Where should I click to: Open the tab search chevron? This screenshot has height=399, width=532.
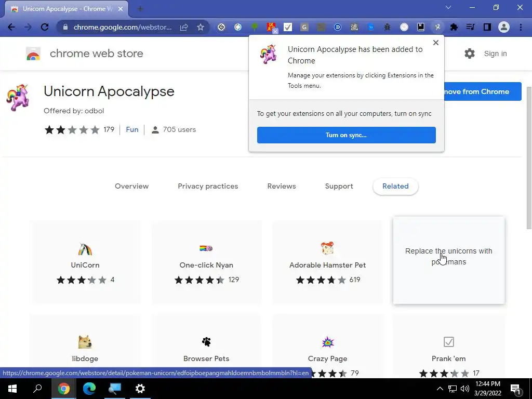[448, 7]
